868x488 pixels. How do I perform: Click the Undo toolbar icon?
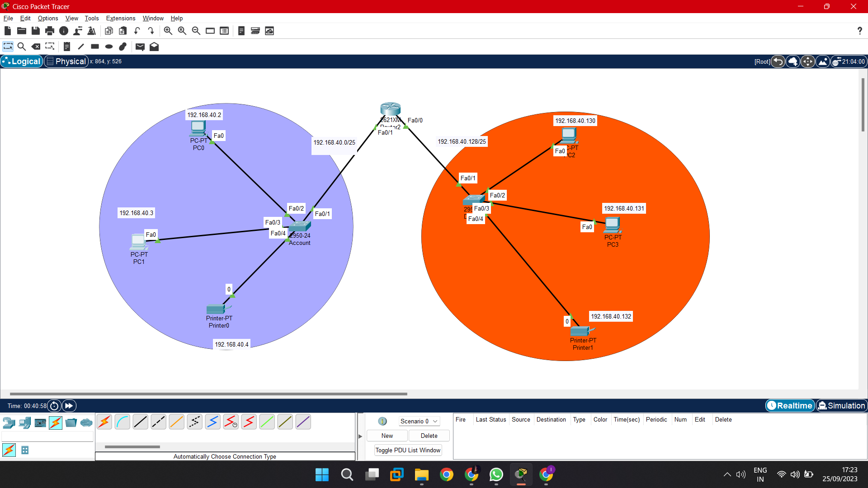pyautogui.click(x=137, y=31)
